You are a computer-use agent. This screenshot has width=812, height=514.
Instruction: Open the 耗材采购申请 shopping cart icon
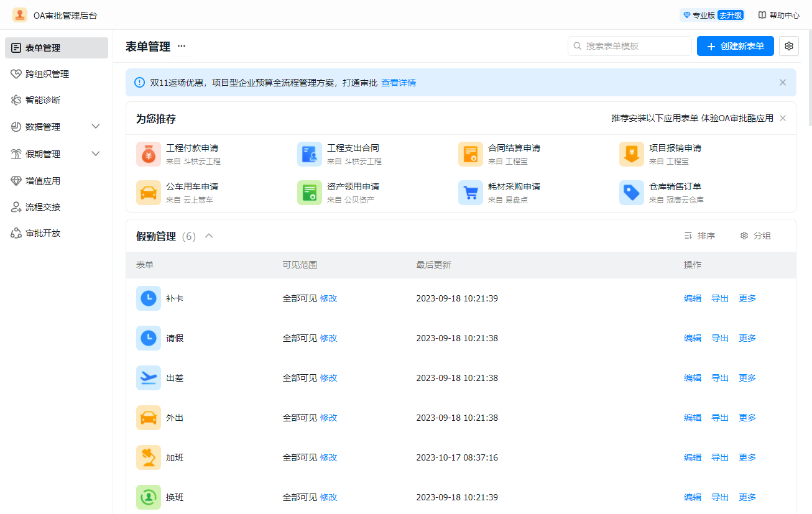pyautogui.click(x=471, y=193)
